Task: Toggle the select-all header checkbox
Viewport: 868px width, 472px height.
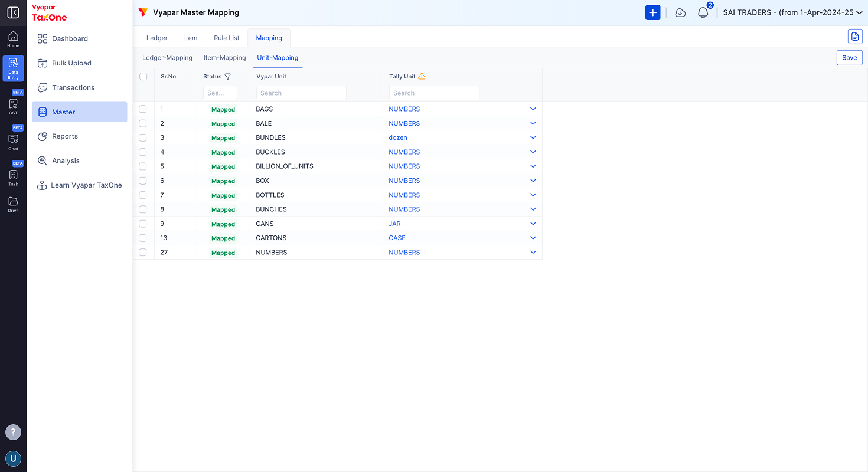Action: pos(143,76)
